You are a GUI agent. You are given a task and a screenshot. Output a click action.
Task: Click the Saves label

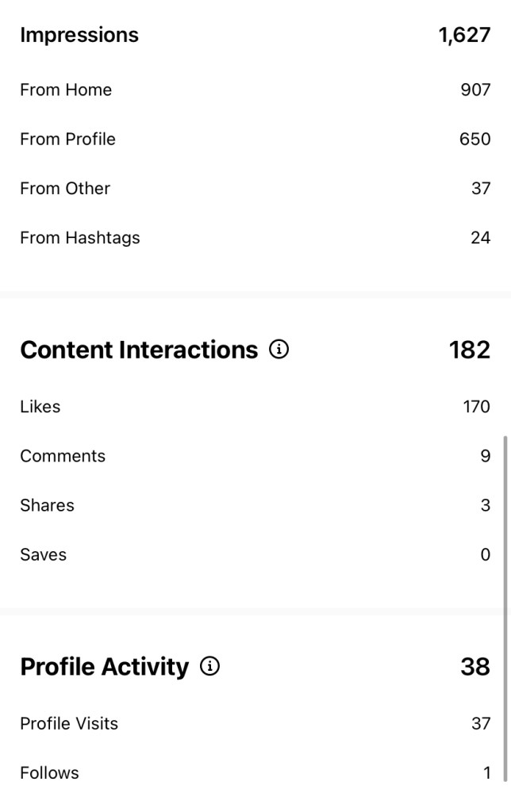[x=43, y=554]
